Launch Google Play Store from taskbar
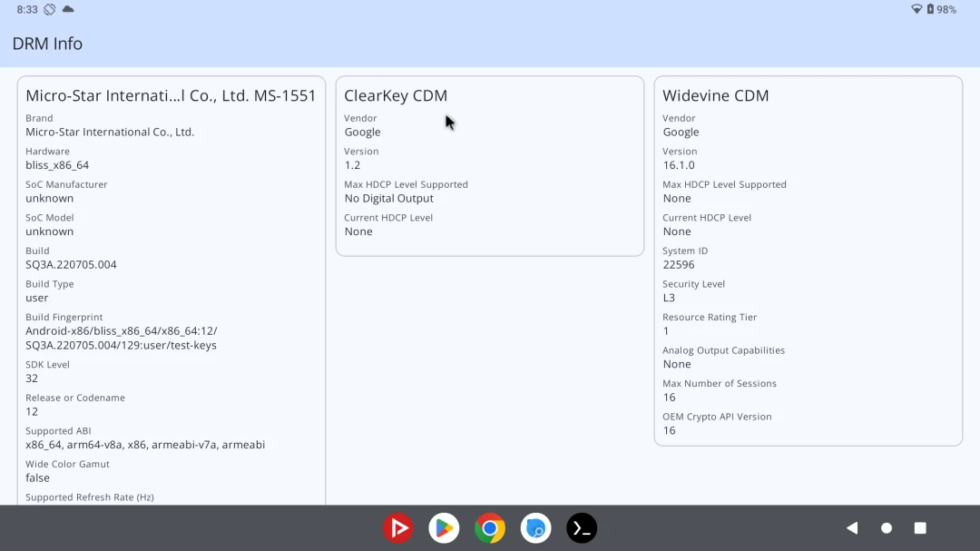The height and width of the screenshot is (551, 980). pyautogui.click(x=444, y=528)
